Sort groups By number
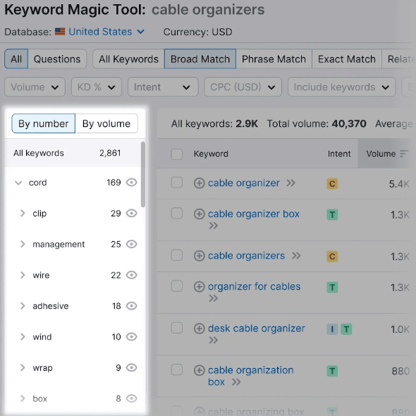 [x=43, y=124]
